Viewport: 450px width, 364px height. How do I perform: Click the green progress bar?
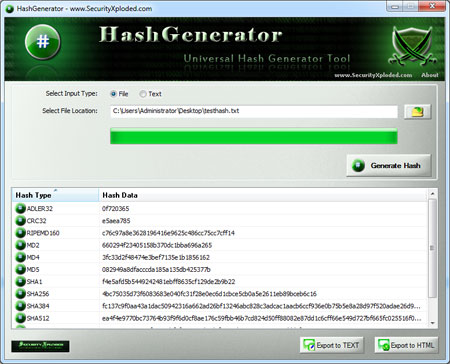254,136
